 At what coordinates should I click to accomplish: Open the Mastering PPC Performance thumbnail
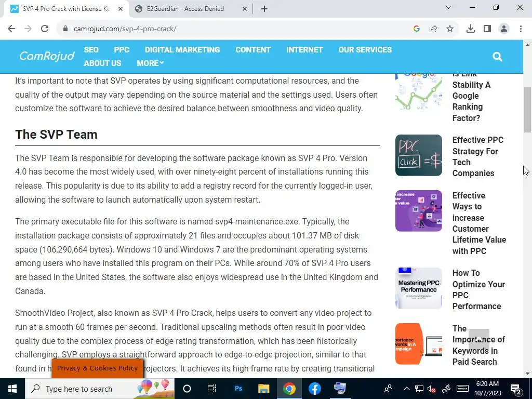tap(419, 288)
